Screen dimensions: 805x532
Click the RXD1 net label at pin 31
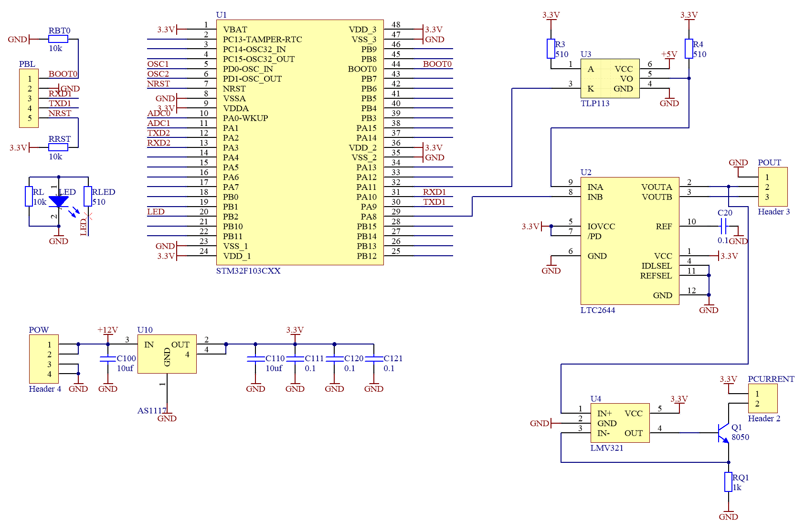pos(434,192)
